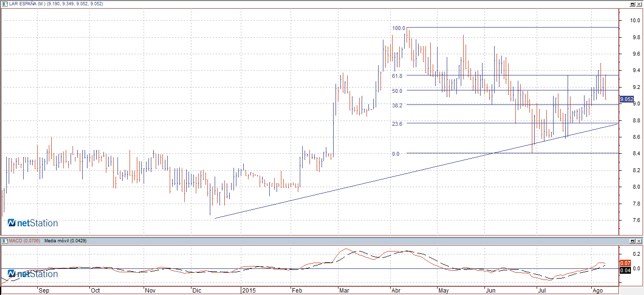The width and height of the screenshot is (644, 295).
Task: Click the Mar label on the time axis
Action: tap(344, 291)
